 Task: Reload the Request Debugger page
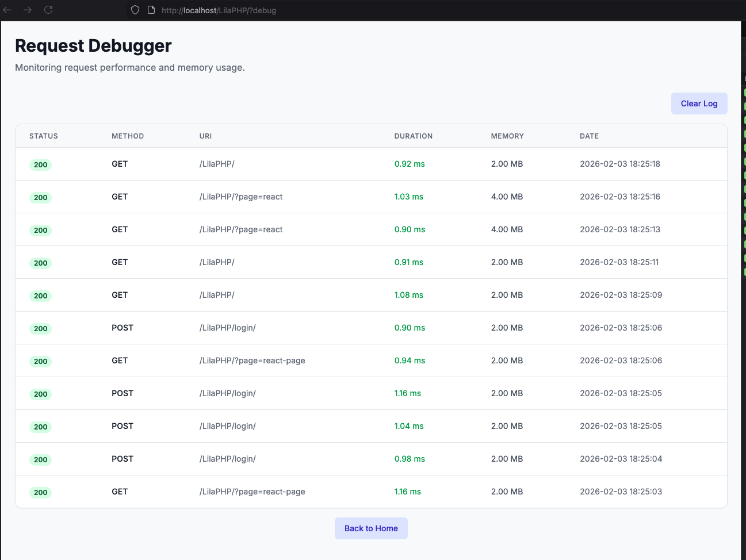click(x=48, y=10)
